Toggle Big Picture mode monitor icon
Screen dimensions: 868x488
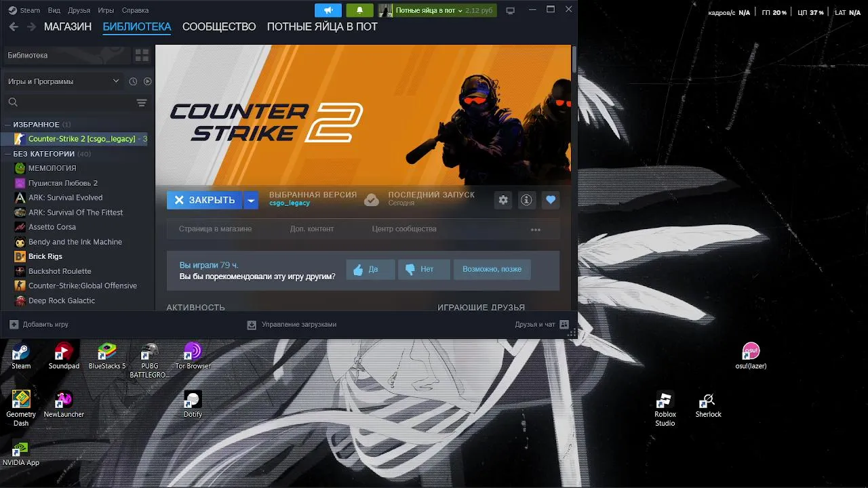511,10
